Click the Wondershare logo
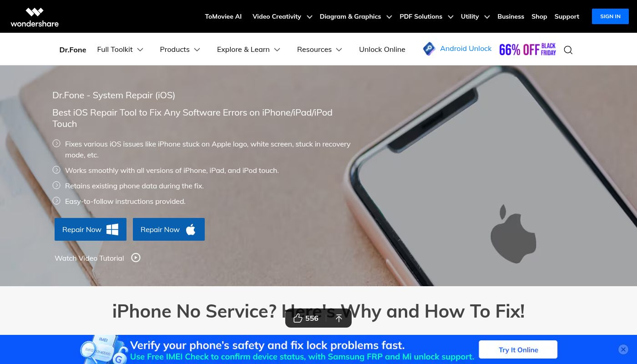This screenshot has width=637, height=364. 35,17
